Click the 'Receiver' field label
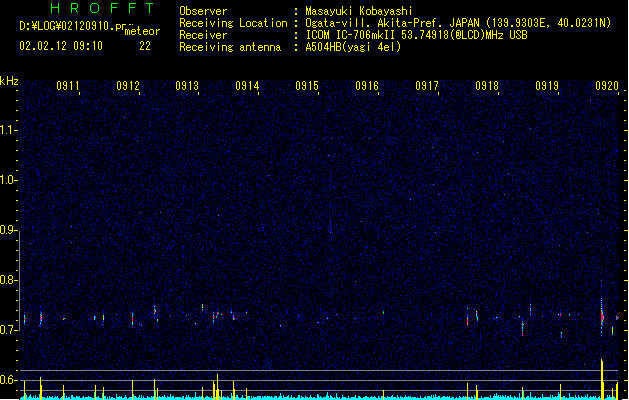Image resolution: width=629 pixels, height=400 pixels. point(203,35)
